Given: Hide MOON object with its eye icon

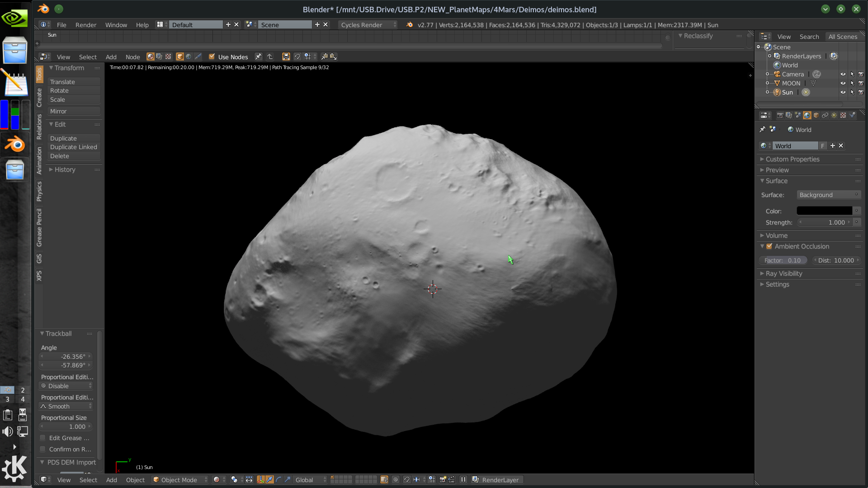Looking at the screenshot, I should [x=843, y=83].
